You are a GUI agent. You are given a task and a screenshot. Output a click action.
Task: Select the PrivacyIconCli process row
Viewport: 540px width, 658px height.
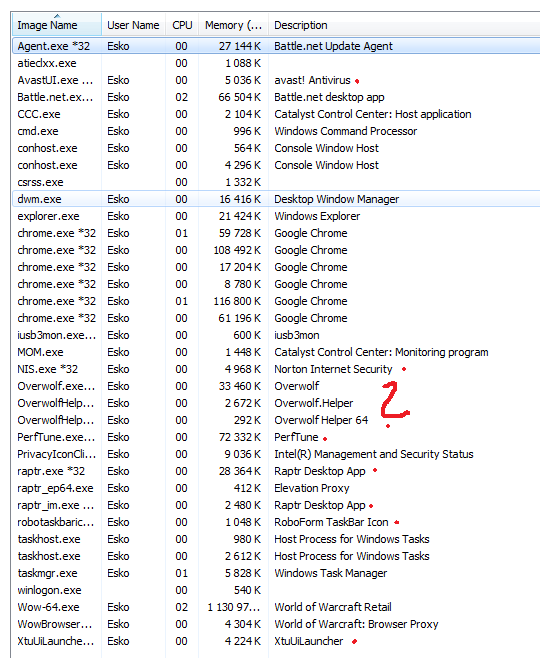(276, 454)
